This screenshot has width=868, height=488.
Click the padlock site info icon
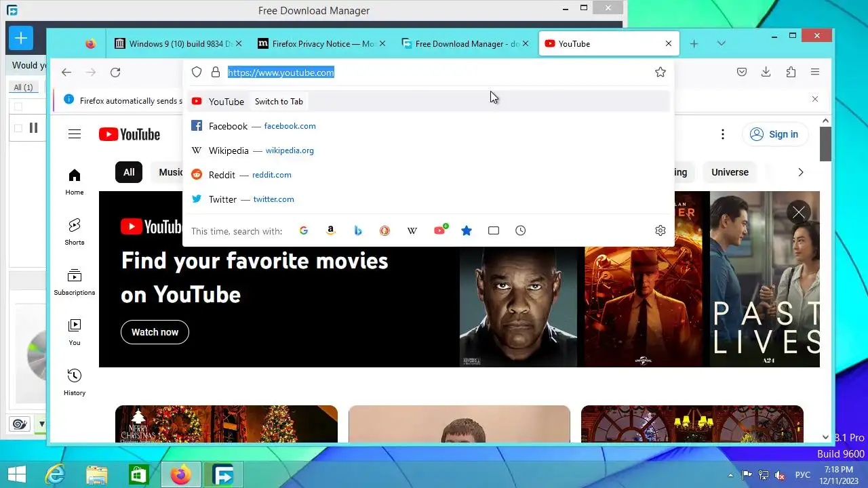216,73
